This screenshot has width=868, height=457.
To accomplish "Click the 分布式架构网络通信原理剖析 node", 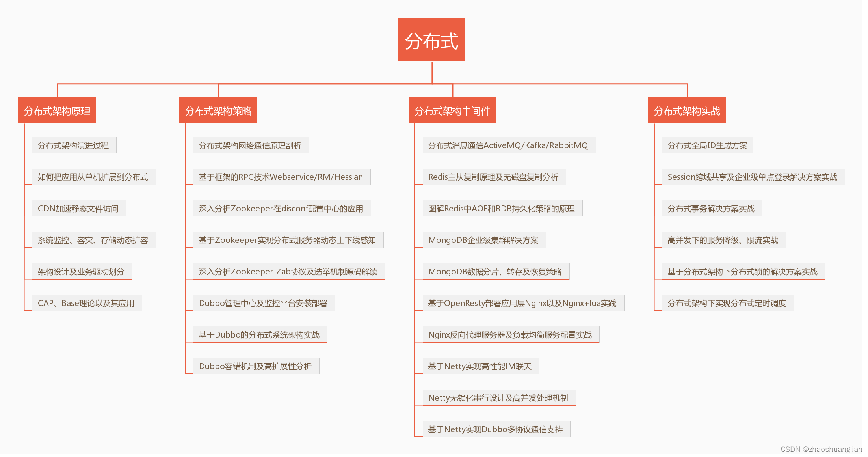I will click(251, 145).
